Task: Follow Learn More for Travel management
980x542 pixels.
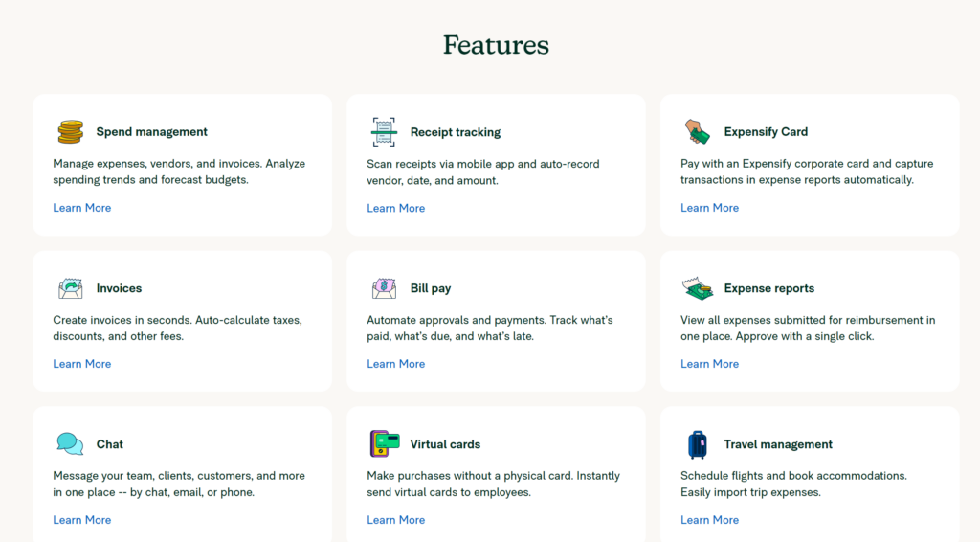Action: (x=709, y=520)
